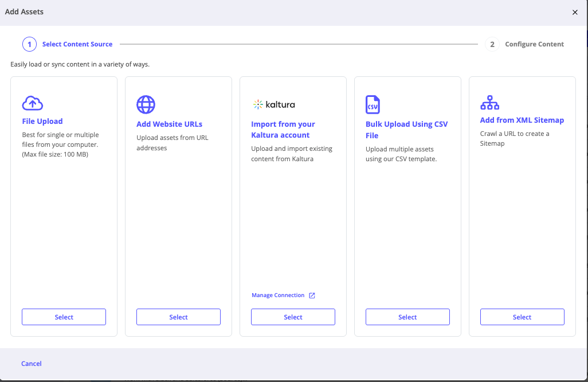
Task: Click 'Upload multiple assets using our CSV template' text
Action: (401, 154)
